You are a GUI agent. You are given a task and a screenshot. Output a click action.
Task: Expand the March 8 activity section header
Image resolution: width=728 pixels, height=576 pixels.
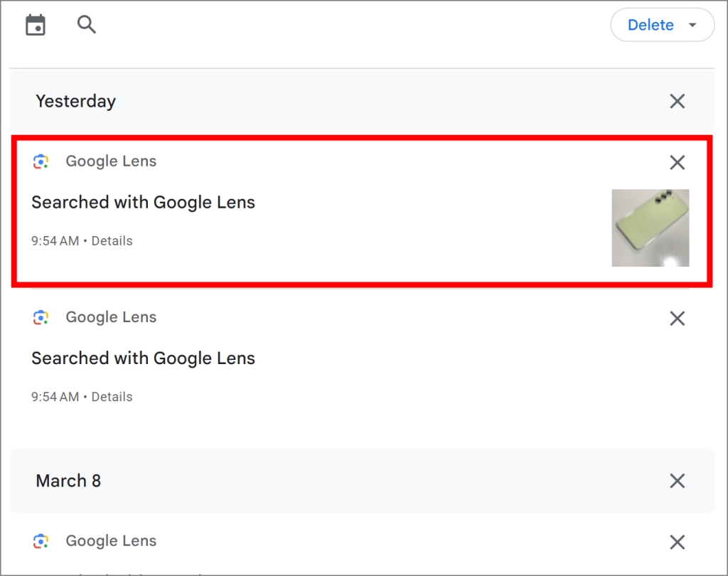pyautogui.click(x=68, y=481)
